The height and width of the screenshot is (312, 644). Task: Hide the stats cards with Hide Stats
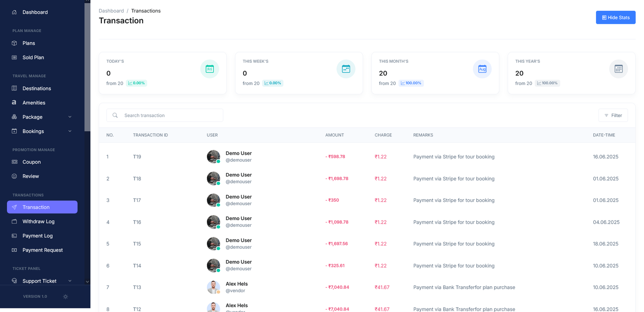click(x=615, y=17)
